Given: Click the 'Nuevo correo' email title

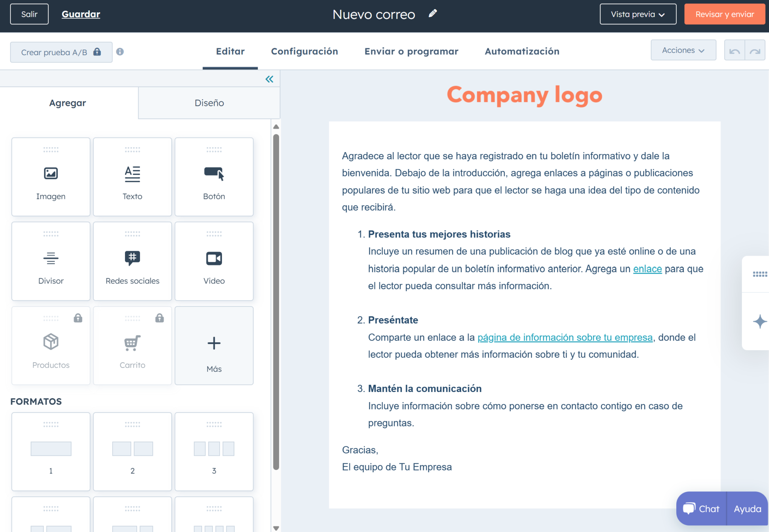Looking at the screenshot, I should click(x=374, y=14).
